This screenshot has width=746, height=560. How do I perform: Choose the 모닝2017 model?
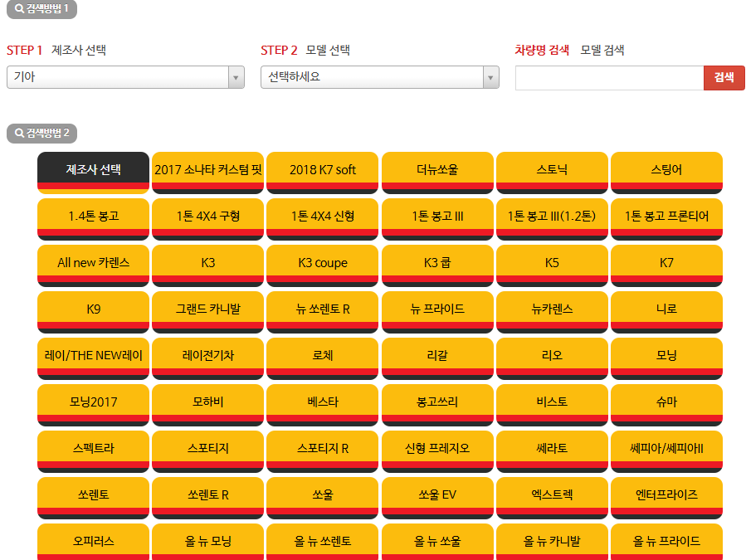[93, 406]
